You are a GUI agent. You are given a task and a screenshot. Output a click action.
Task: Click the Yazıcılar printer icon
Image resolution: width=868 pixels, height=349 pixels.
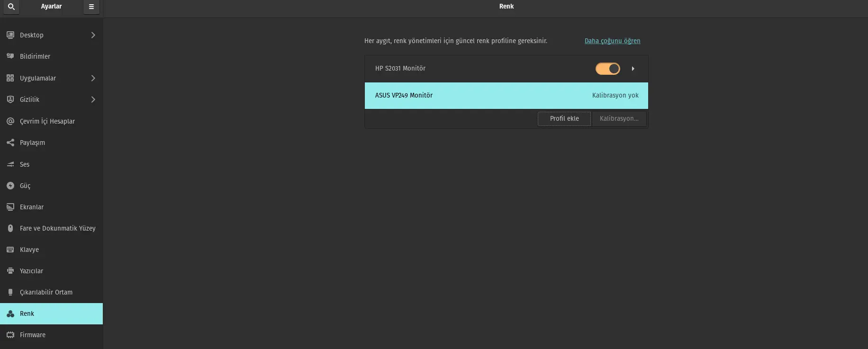(x=10, y=271)
